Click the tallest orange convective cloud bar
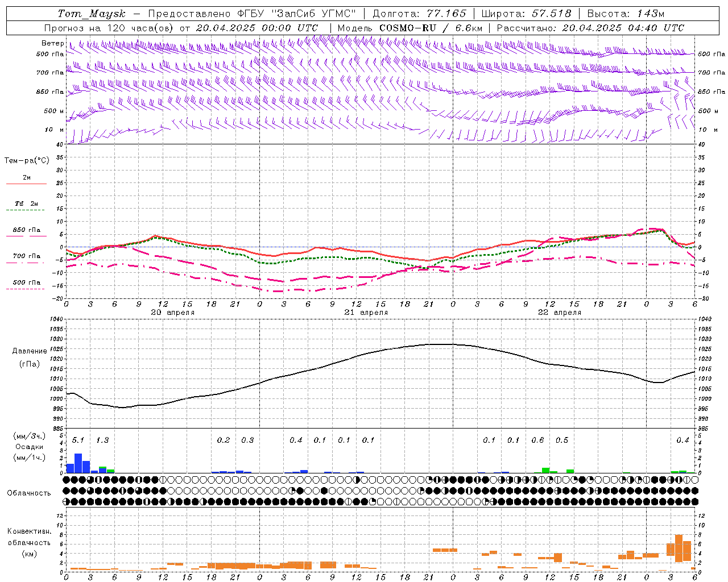The image size is (728, 582). pos(679,548)
